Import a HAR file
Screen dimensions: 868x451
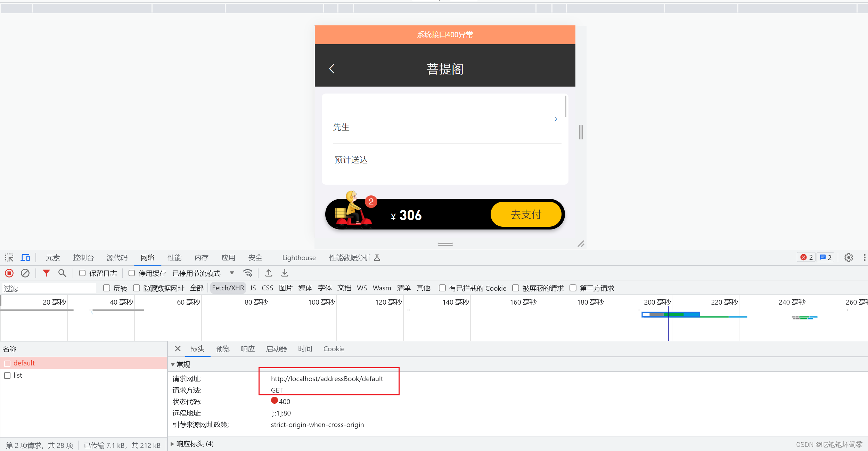coord(268,273)
